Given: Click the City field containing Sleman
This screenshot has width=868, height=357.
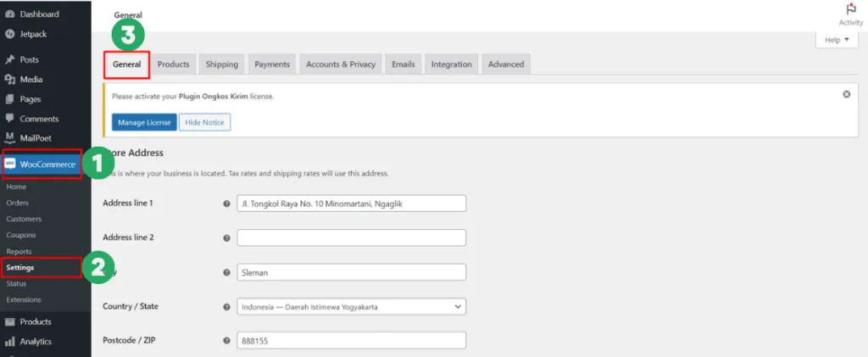Looking at the screenshot, I should coord(352,271).
